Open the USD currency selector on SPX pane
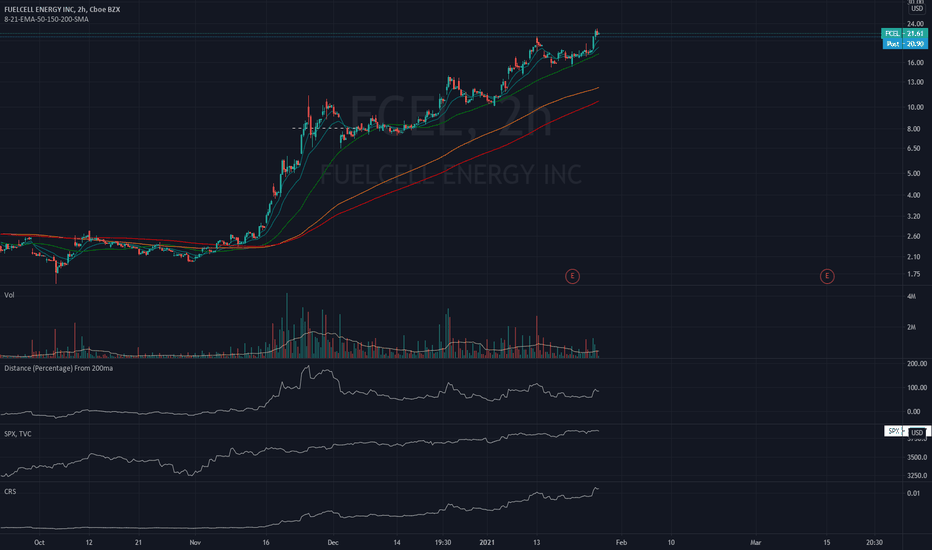This screenshot has height=550, width=932. [917, 432]
